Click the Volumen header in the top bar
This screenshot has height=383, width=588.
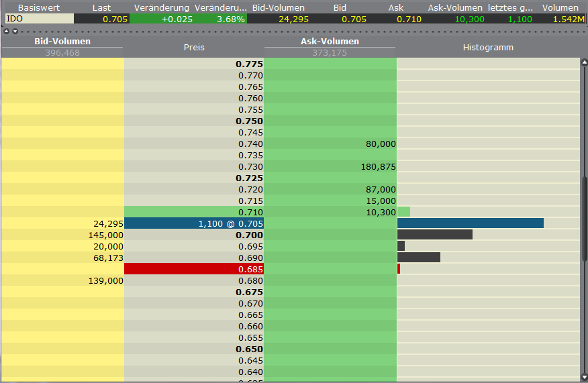click(x=560, y=7)
